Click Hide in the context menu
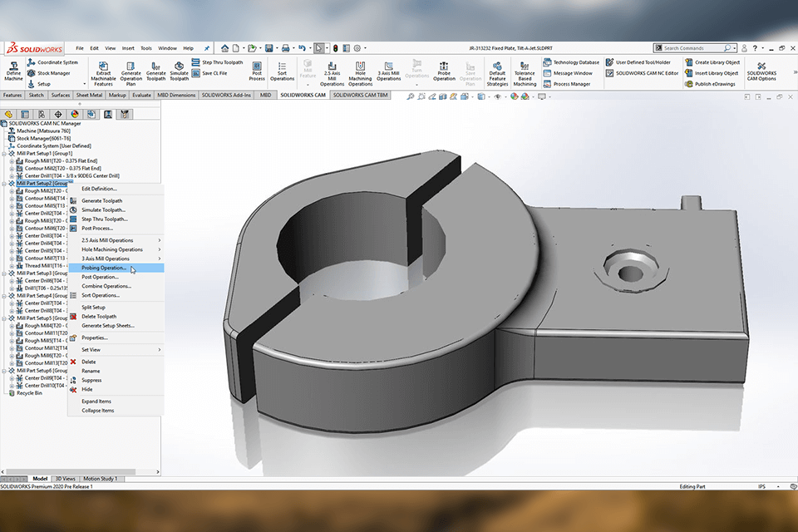This screenshot has height=532, width=798. (87, 389)
